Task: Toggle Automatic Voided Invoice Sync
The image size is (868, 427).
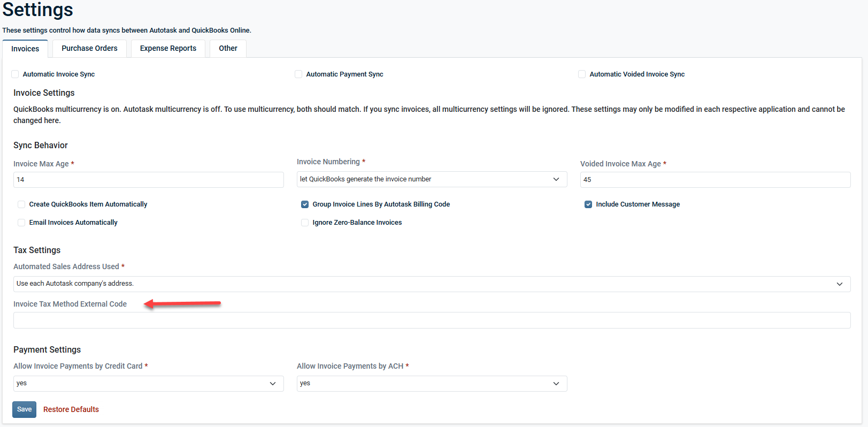Action: click(582, 74)
